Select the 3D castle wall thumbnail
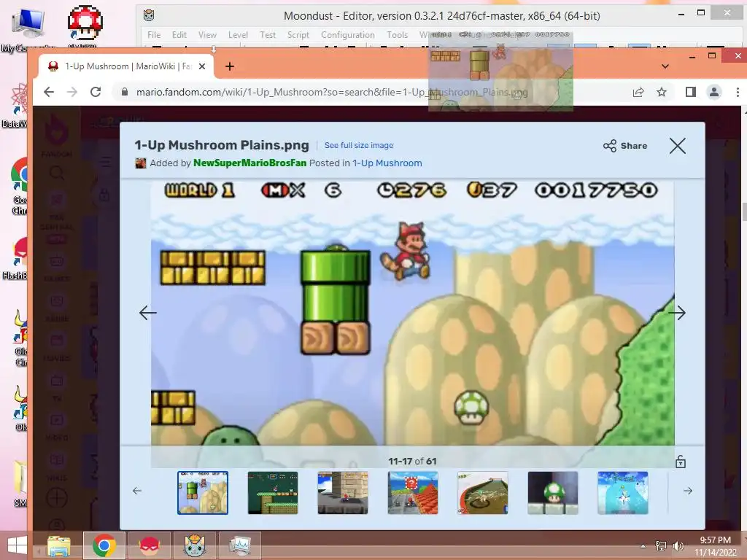747x560 pixels. click(x=343, y=493)
